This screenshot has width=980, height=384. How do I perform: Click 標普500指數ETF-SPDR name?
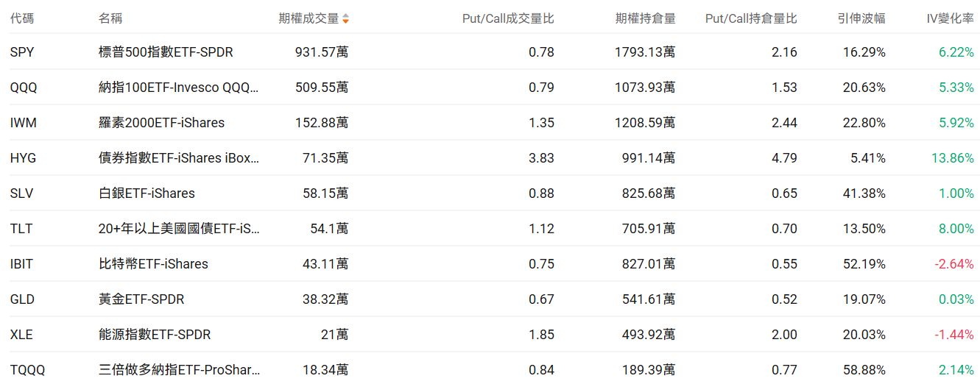pos(166,52)
